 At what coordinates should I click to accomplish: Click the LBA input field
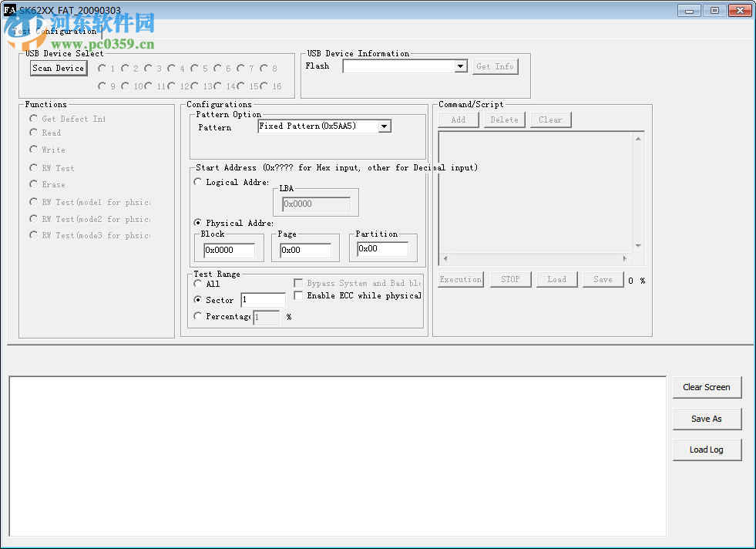(316, 204)
